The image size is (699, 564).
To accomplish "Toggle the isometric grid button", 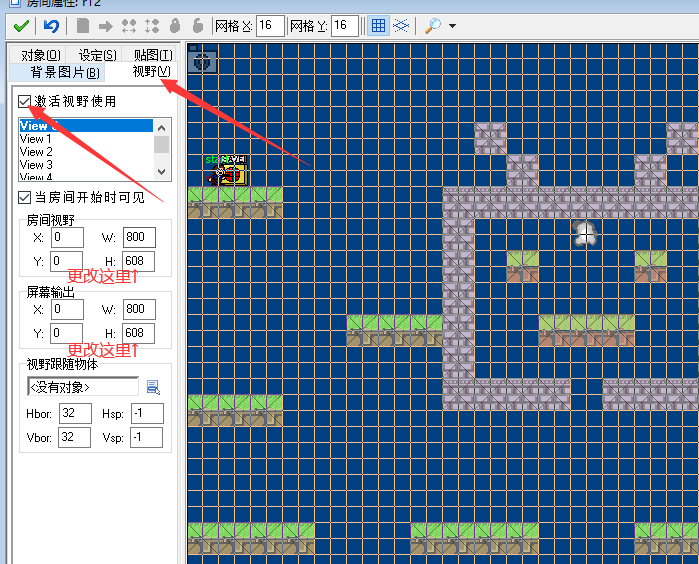I will click(401, 26).
